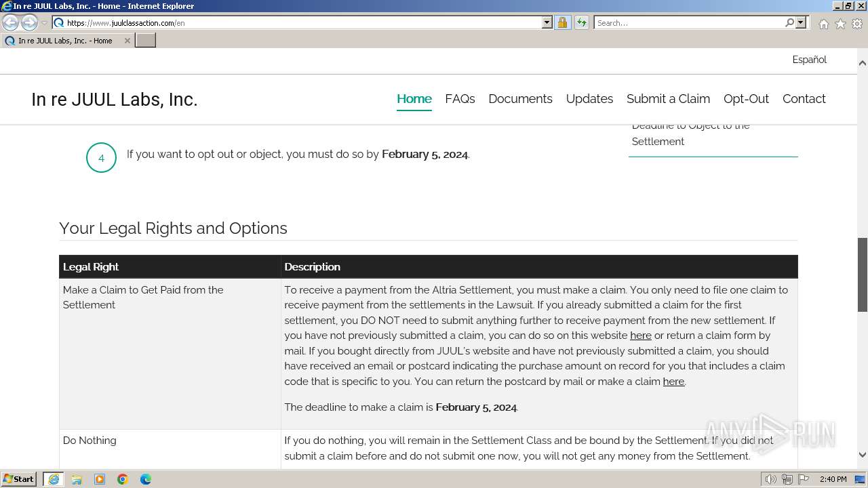Click the volume speaker tray icon
The width and height of the screenshot is (868, 488).
770,479
